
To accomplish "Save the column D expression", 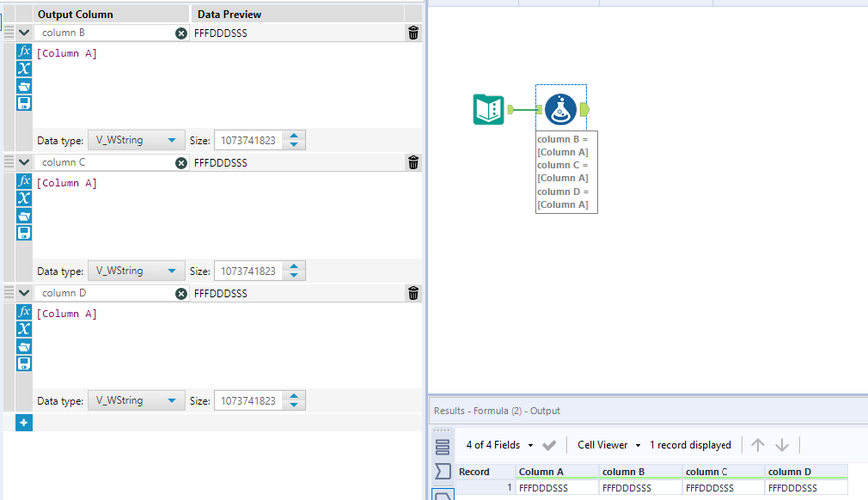I will tap(24, 363).
